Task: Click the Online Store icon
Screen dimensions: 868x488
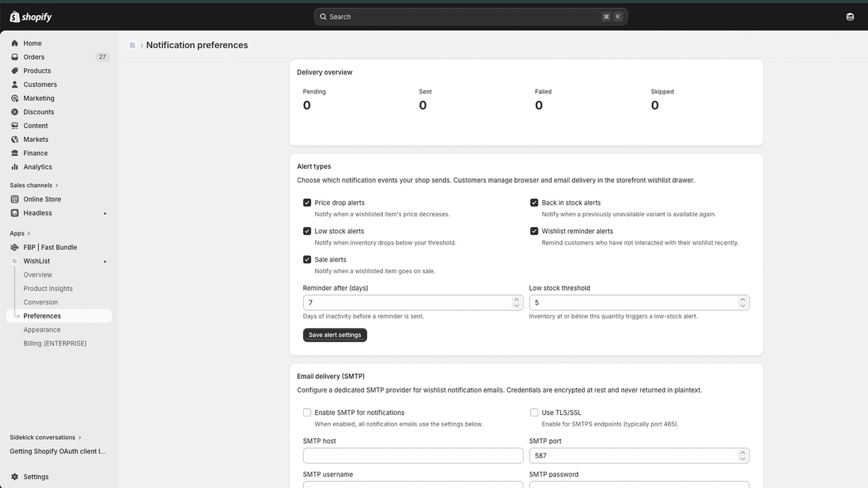Action: coord(15,199)
